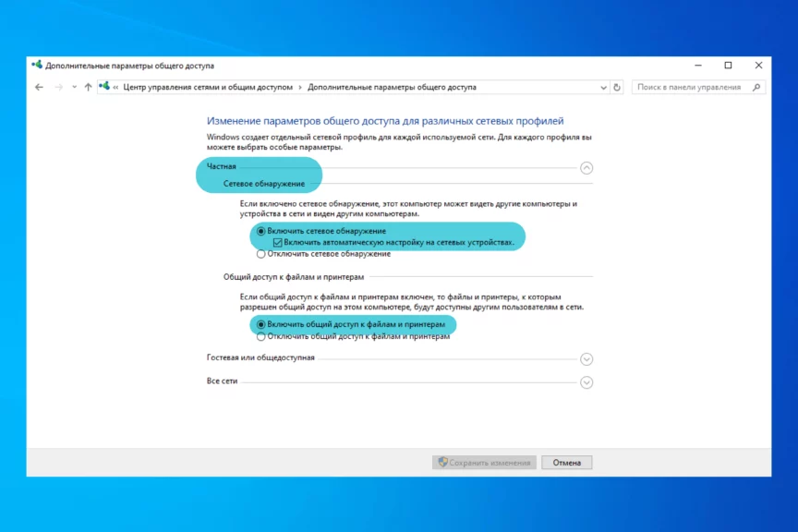Click the window title bar network icon
Viewport: 798px width, 532px height.
(x=37, y=66)
